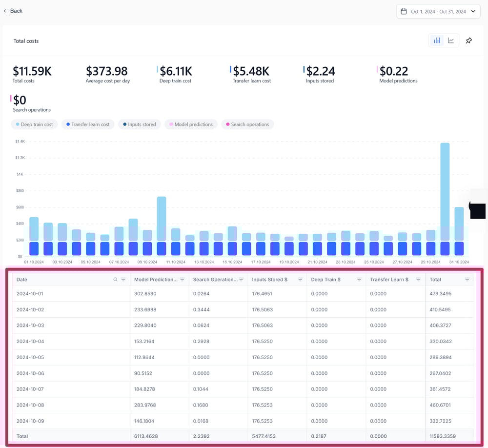488x448 pixels.
Task: Open filter for Search Operations column
Action: 241,280
